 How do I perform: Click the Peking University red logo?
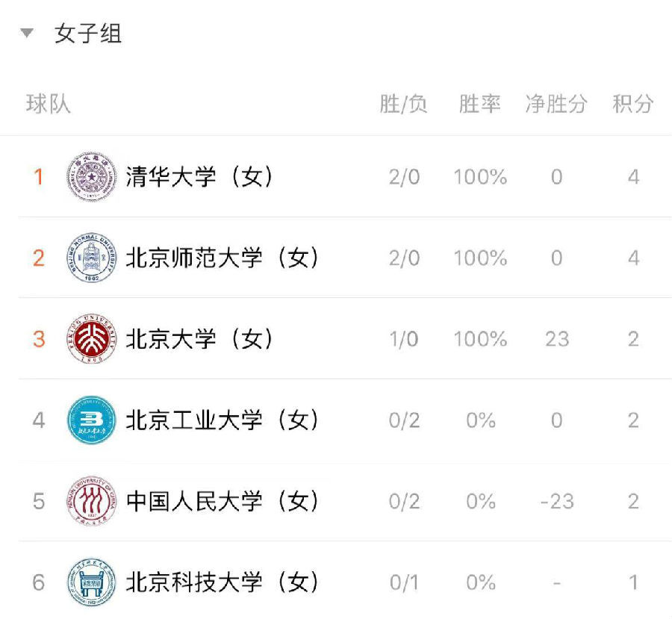(92, 339)
